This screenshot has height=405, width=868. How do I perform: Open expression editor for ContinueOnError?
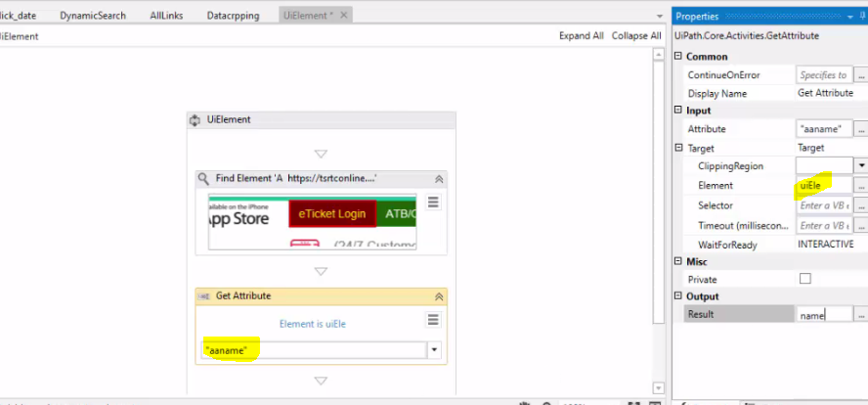click(x=861, y=74)
